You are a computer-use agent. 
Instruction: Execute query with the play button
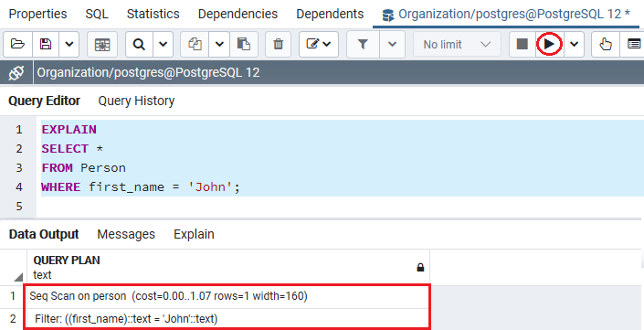549,44
